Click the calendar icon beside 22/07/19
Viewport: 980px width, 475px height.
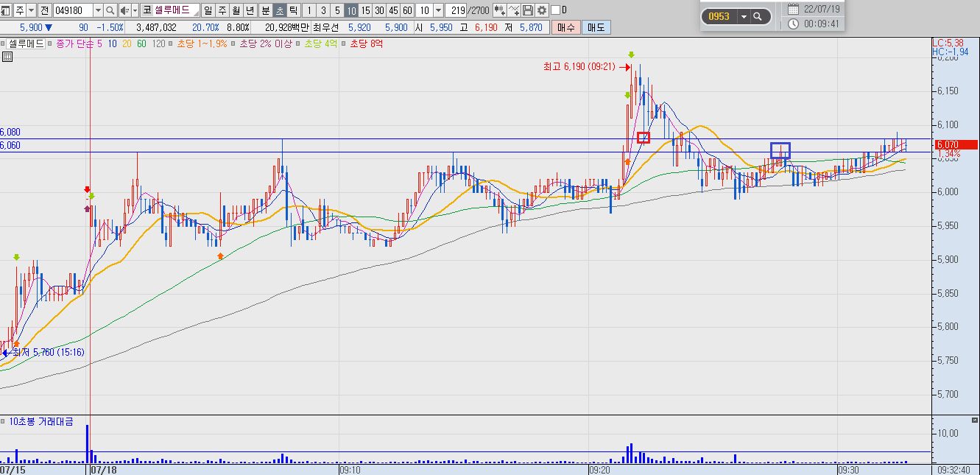793,9
